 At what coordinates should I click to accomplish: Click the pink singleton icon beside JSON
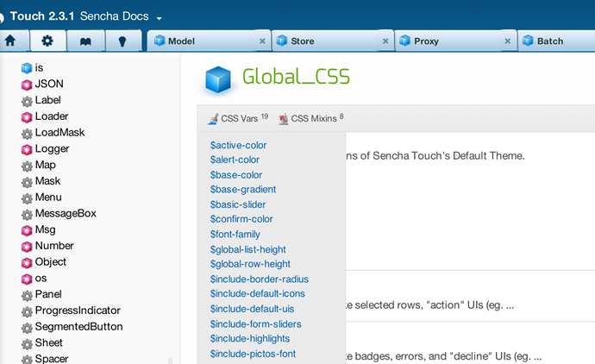(27, 85)
